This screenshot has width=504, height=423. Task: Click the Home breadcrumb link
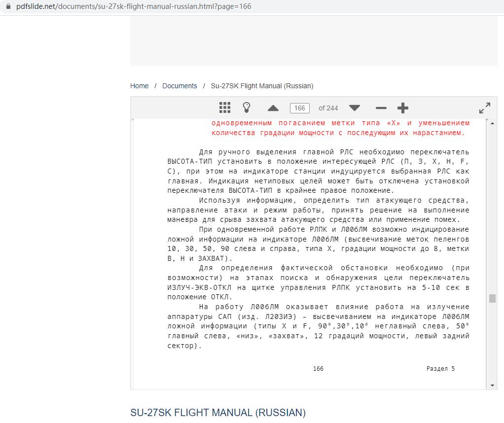(x=139, y=86)
